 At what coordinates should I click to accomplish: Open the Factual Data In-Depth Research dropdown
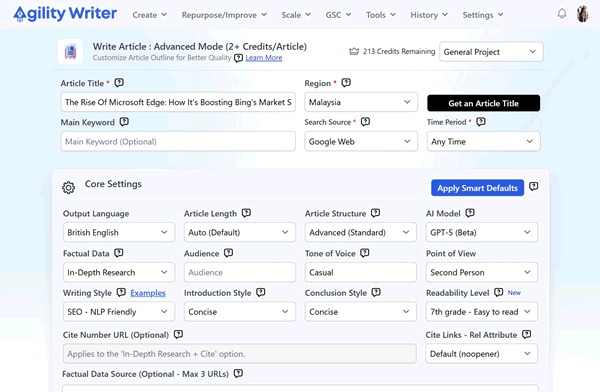click(119, 272)
